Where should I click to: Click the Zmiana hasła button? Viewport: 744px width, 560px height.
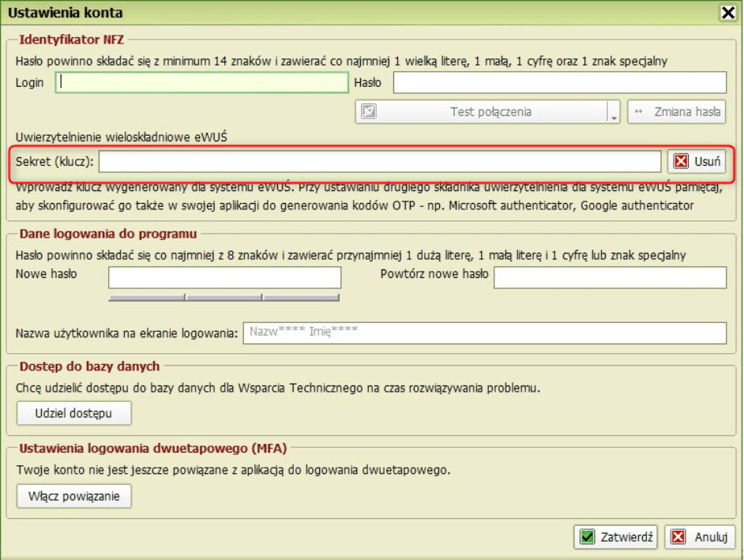(677, 112)
